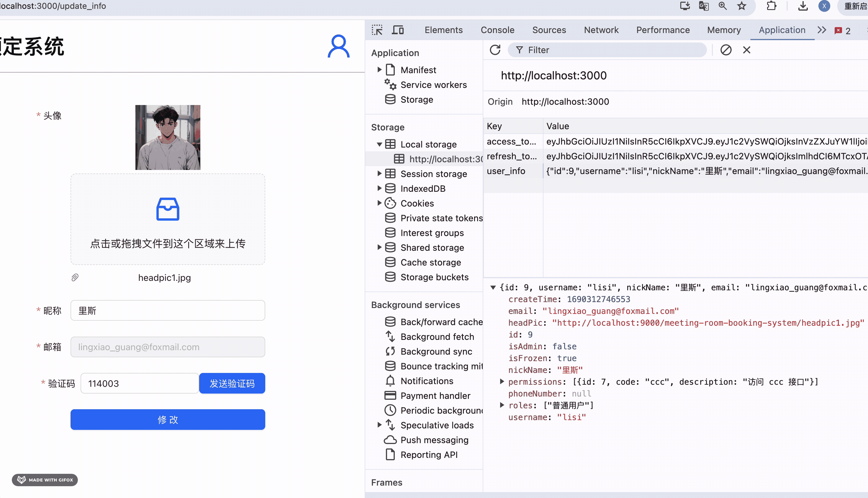Click the browser downloads icon
The height and width of the screenshot is (498, 868).
click(x=803, y=6)
